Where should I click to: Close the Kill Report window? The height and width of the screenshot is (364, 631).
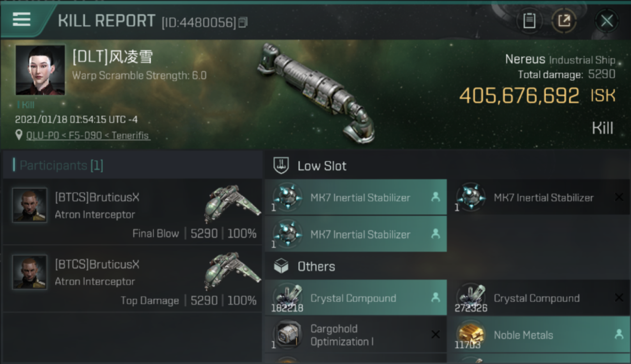pos(607,21)
